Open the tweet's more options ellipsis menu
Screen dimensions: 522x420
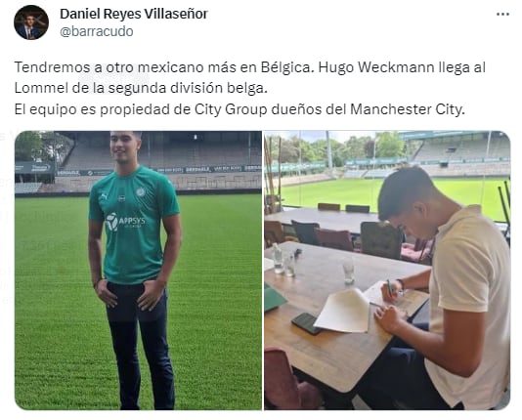(x=502, y=15)
